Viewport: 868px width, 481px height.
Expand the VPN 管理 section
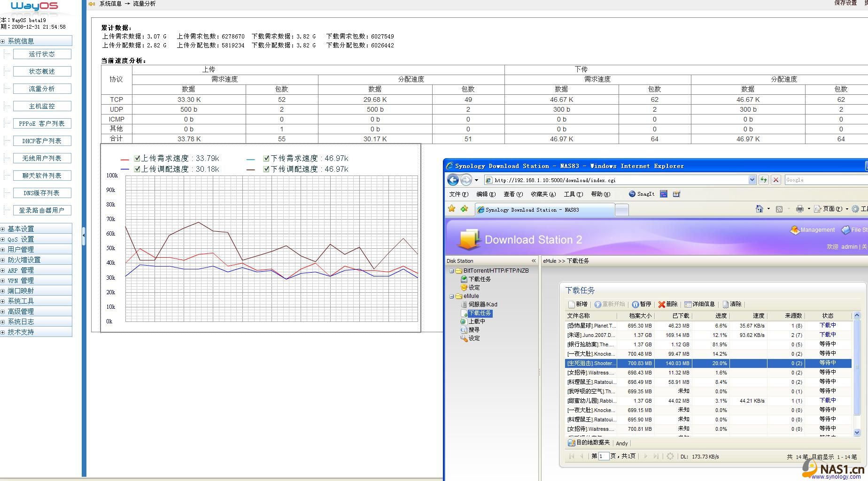coord(3,281)
